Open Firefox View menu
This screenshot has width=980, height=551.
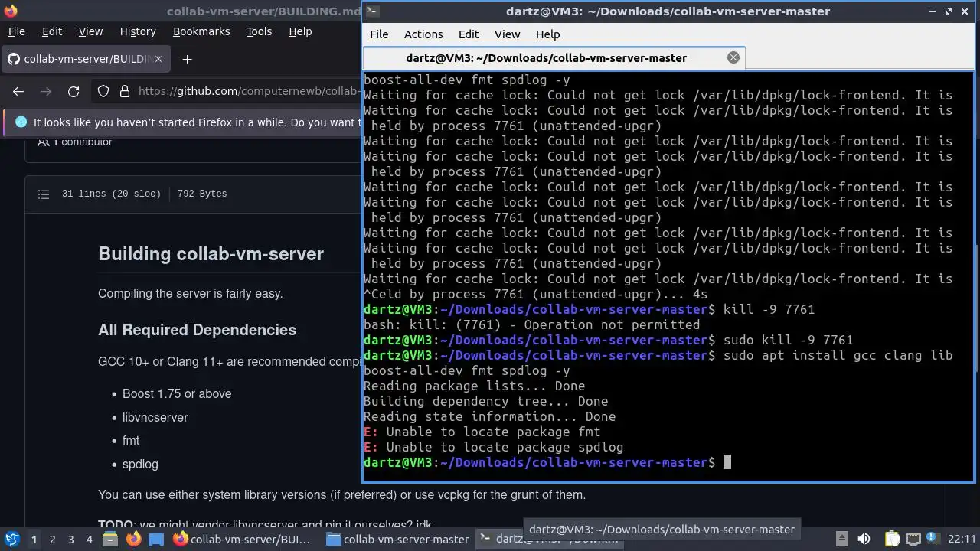[x=90, y=31]
